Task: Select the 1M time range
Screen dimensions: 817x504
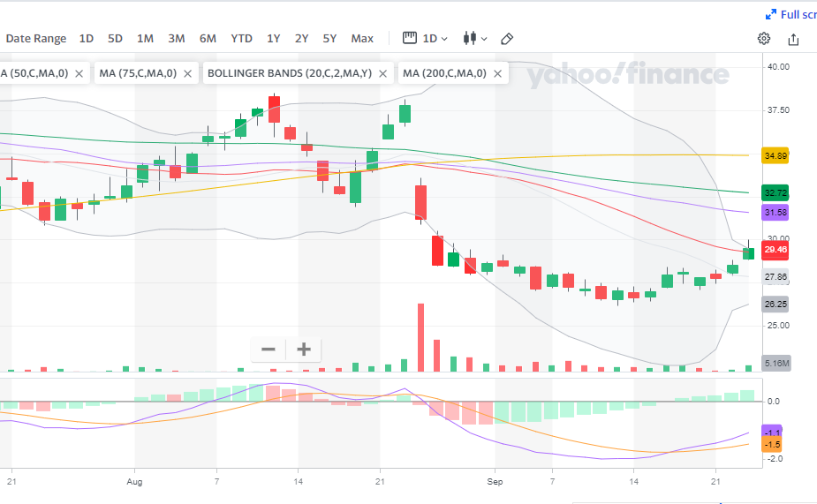Action: tap(145, 39)
